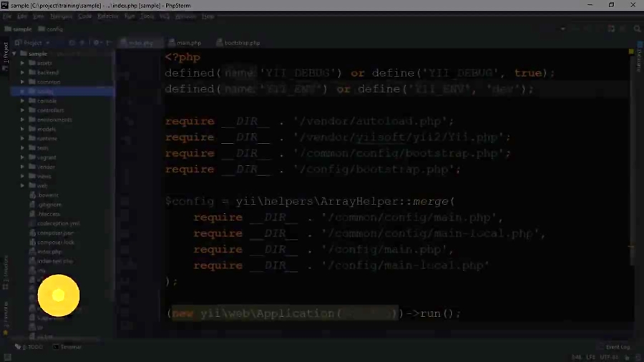
Task: Open the Tools menu
Action: tap(147, 16)
